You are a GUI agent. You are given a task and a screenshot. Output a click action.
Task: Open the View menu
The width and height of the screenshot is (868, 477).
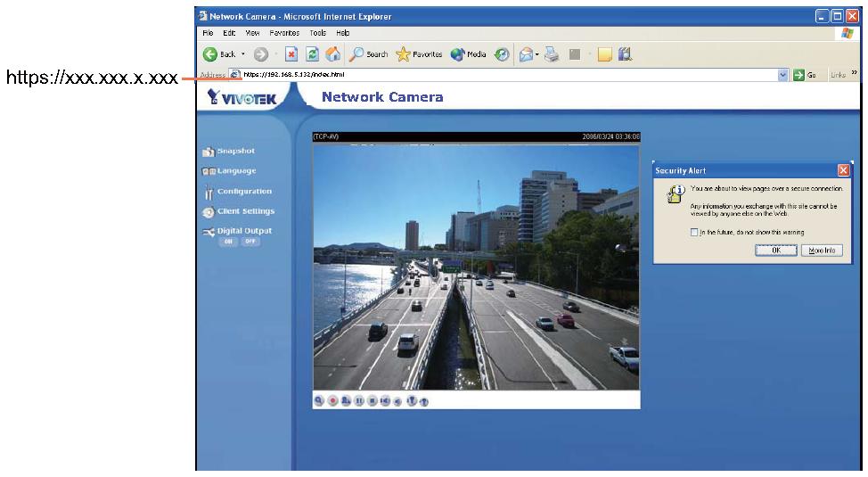[x=252, y=33]
